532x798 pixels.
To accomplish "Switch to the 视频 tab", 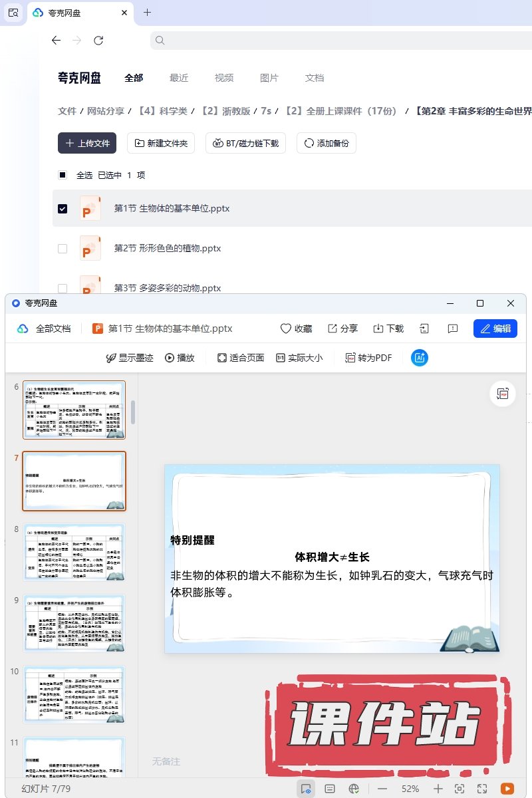I will (x=224, y=78).
